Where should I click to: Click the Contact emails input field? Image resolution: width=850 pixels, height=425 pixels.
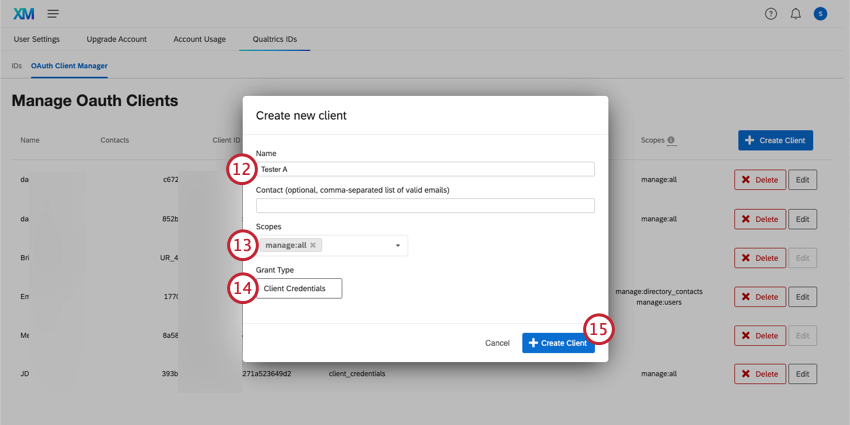(x=425, y=205)
